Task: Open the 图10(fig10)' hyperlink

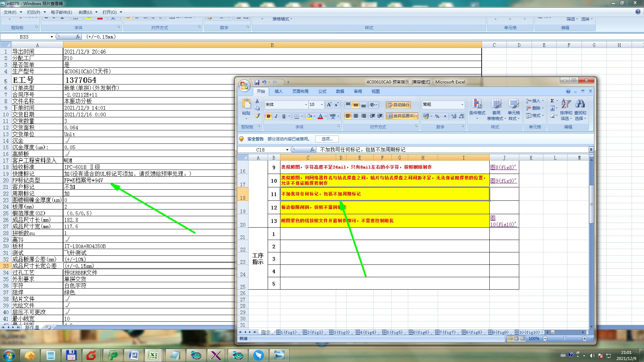Action: click(503, 221)
